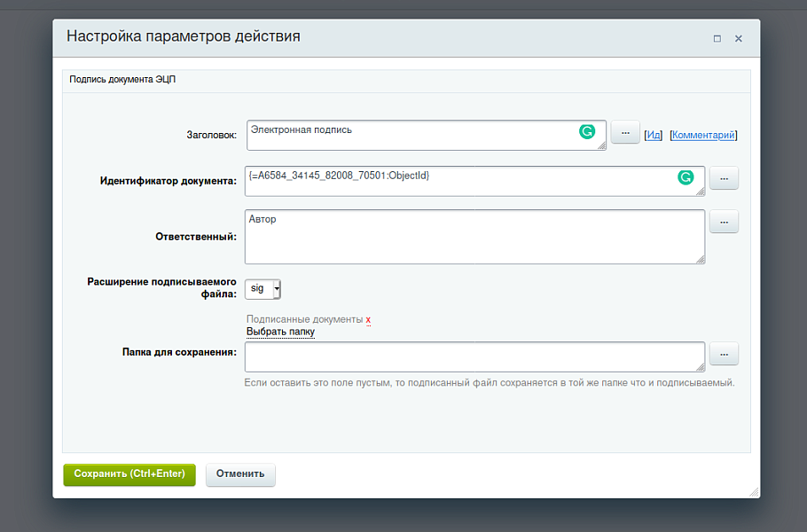The height and width of the screenshot is (532, 807).
Task: Click the Выбрать папку link
Action: click(x=280, y=332)
